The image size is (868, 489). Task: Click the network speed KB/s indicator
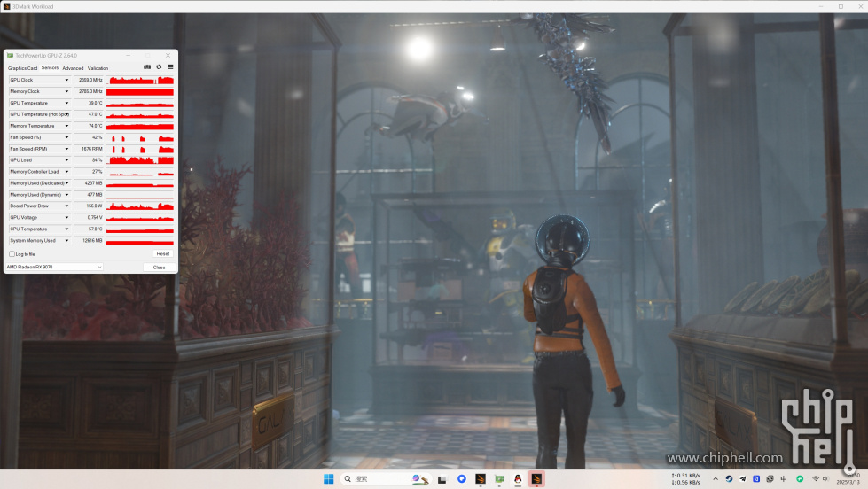[685, 479]
